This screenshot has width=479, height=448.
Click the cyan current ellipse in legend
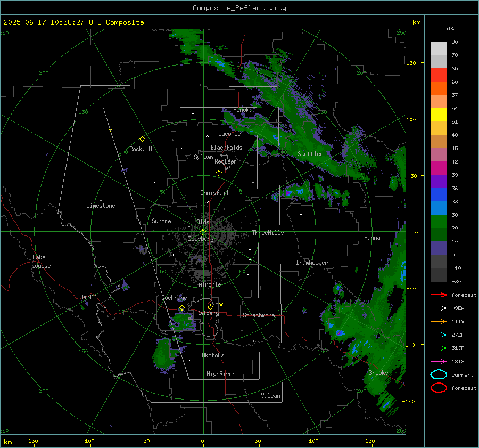439,374
